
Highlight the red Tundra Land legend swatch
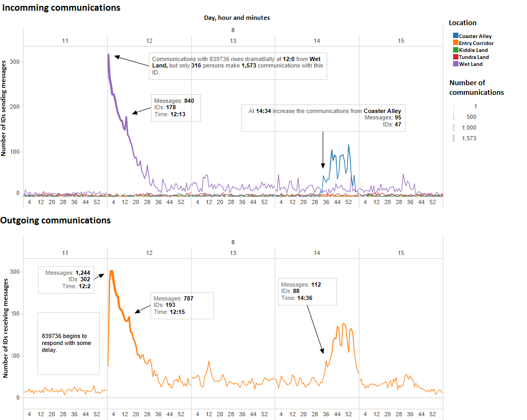(455, 57)
